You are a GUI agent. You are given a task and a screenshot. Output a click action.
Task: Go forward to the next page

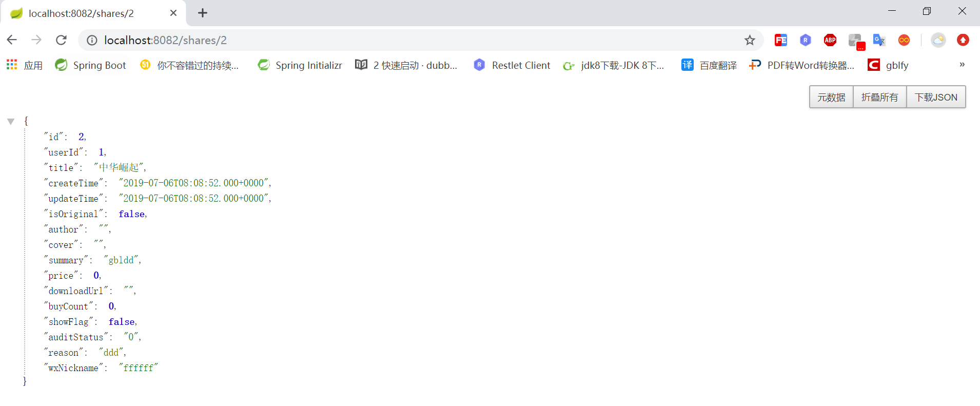point(36,40)
